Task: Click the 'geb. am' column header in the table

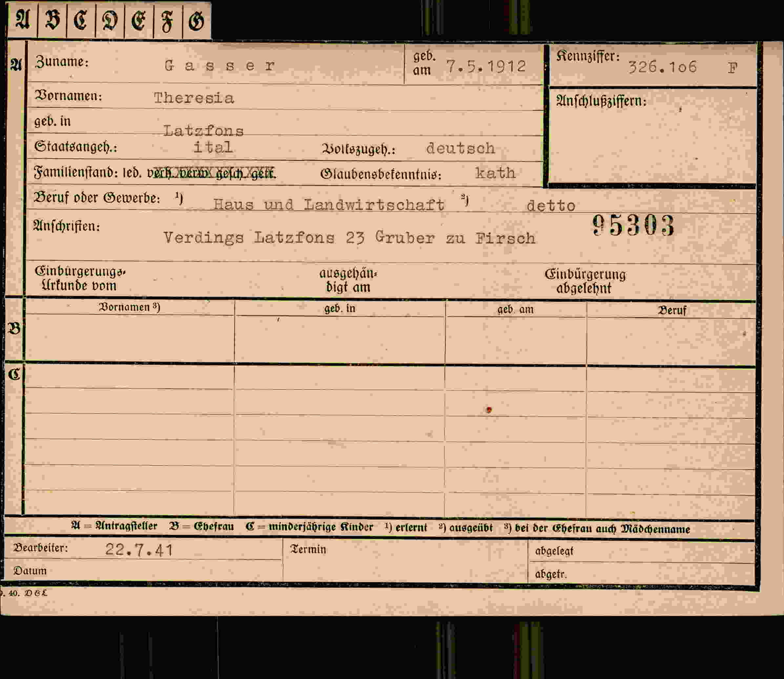Action: pos(515,310)
